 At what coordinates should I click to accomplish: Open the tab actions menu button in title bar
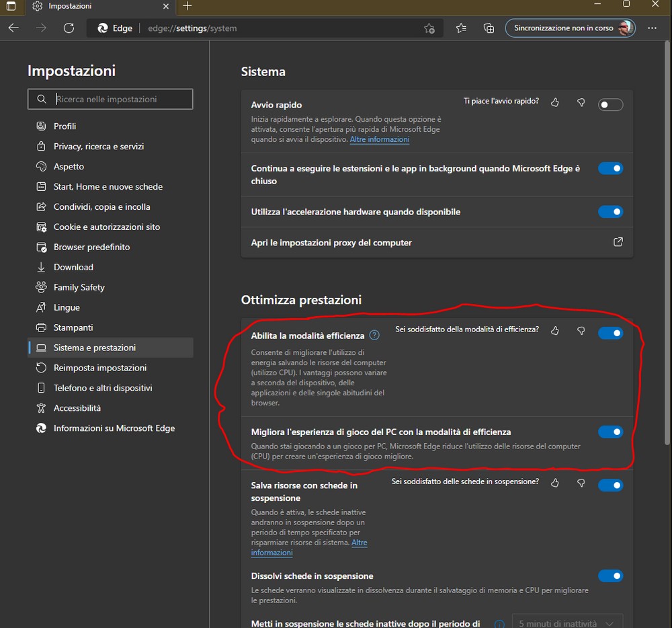coord(11,6)
